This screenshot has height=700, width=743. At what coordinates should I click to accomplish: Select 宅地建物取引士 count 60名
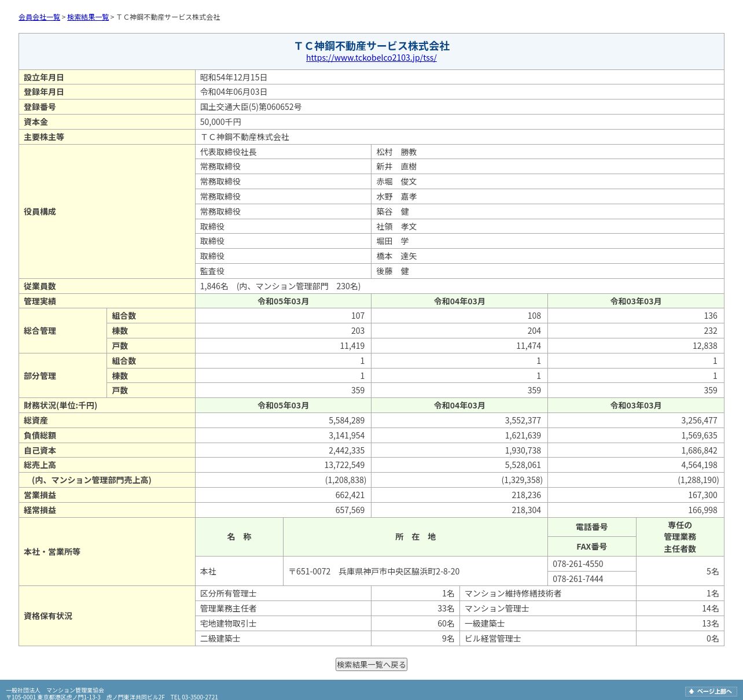click(x=446, y=624)
